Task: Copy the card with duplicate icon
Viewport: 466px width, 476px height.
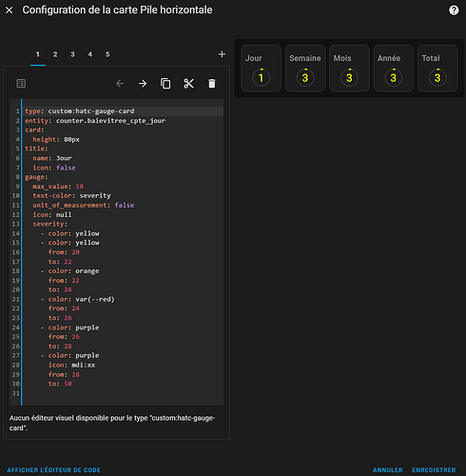Action: click(x=165, y=84)
